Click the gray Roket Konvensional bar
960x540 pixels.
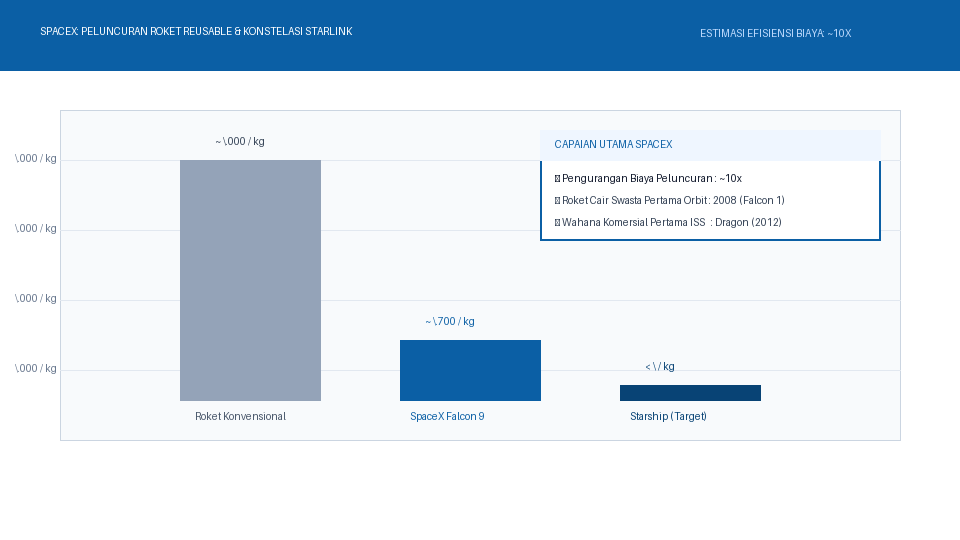pyautogui.click(x=250, y=280)
